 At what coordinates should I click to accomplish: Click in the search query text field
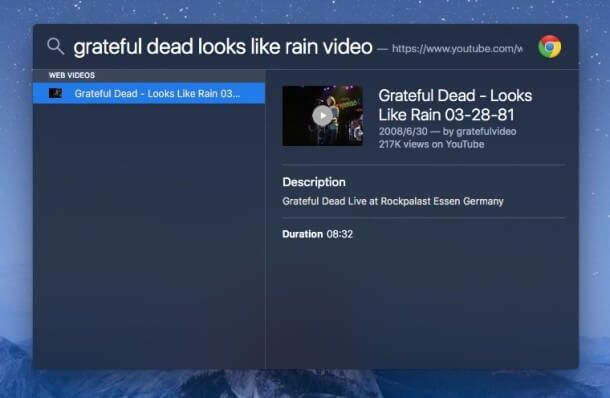pos(223,47)
